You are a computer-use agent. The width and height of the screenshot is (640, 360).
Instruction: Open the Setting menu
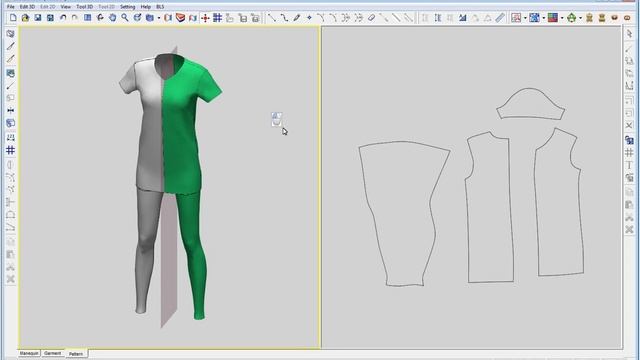point(127,7)
